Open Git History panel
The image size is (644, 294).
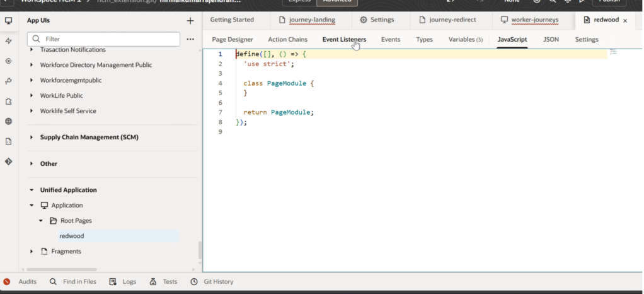[218, 281]
